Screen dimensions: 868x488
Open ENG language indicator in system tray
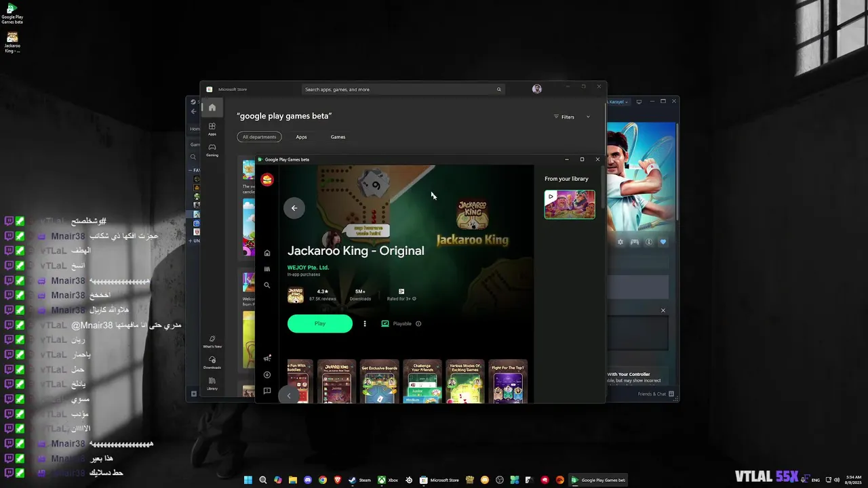click(815, 480)
